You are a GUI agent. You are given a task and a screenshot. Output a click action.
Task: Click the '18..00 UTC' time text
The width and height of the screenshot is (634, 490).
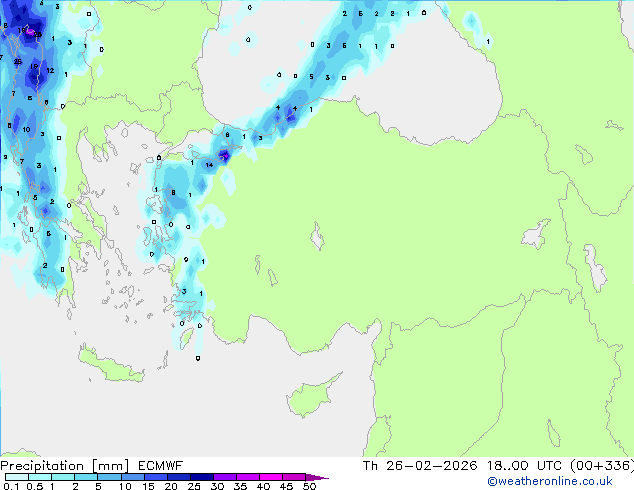524,466
